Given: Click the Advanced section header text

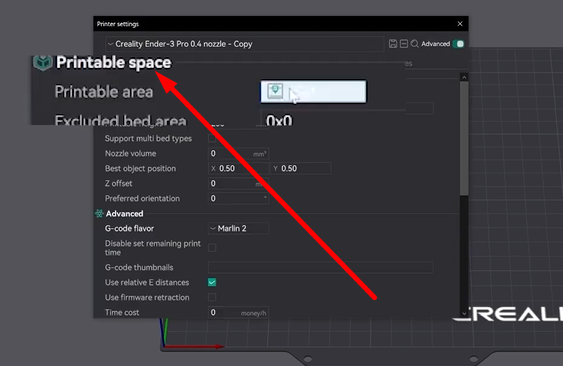Looking at the screenshot, I should [125, 214].
